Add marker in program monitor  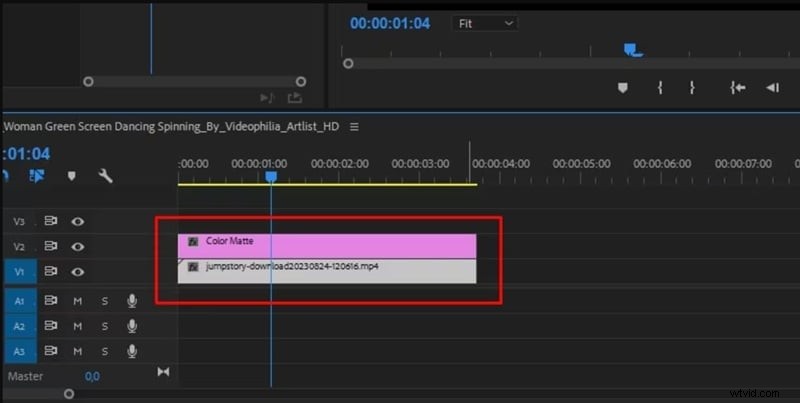[622, 88]
